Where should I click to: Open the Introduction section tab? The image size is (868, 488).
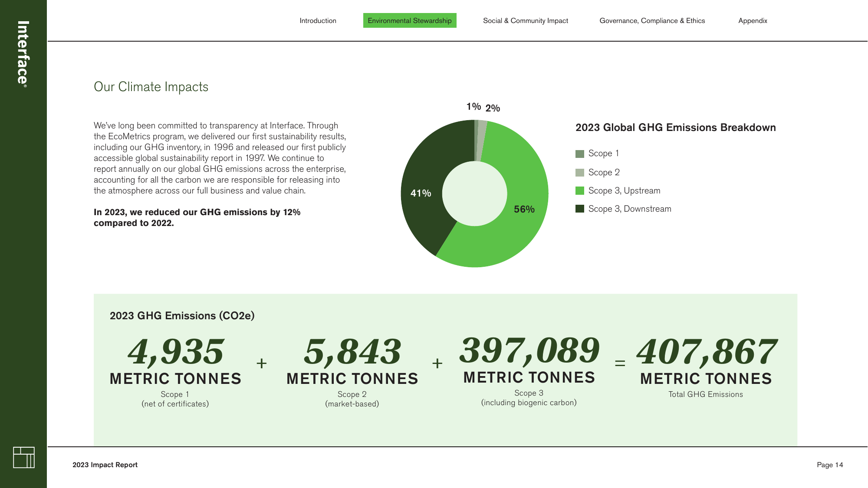(318, 20)
